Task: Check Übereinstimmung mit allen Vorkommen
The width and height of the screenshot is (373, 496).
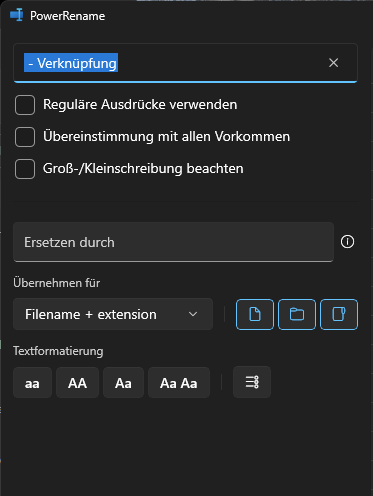Action: tap(25, 137)
